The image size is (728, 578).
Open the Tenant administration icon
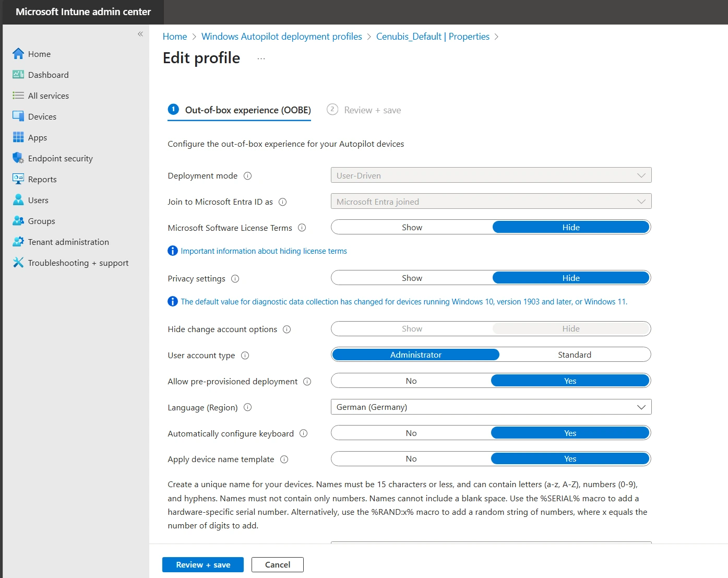[x=18, y=242]
